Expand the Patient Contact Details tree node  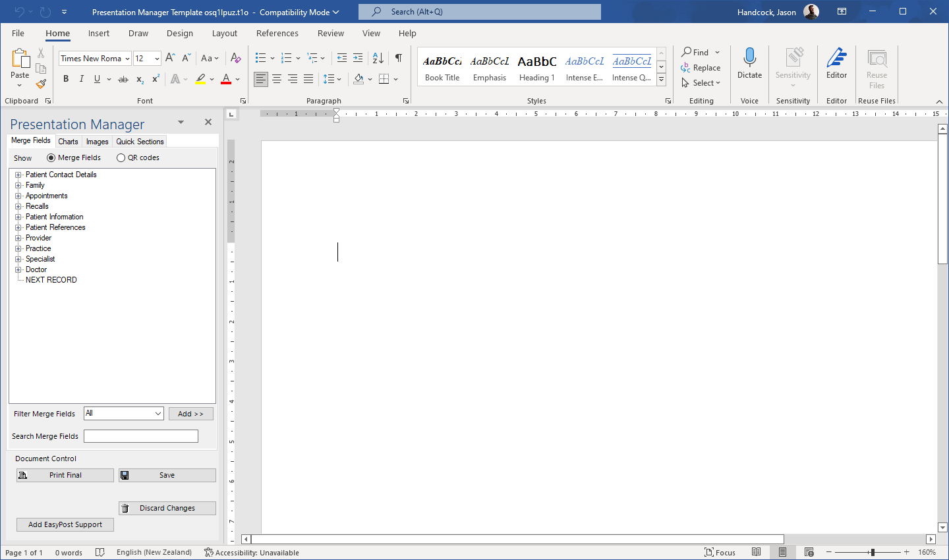pos(18,175)
